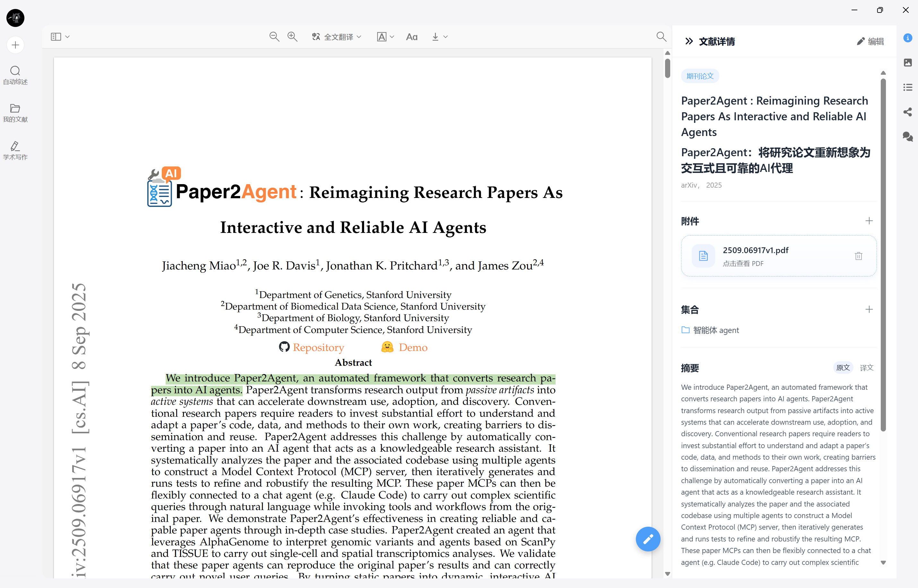This screenshot has height=588, width=918.
Task: Open the download options dropdown arrow
Action: pos(446,37)
